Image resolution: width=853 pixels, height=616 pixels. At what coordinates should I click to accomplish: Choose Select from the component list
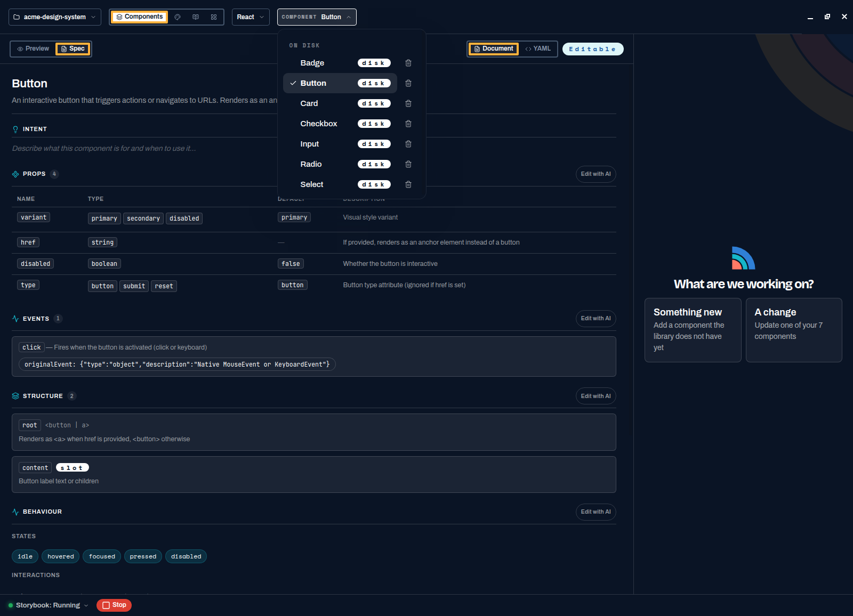(340, 184)
